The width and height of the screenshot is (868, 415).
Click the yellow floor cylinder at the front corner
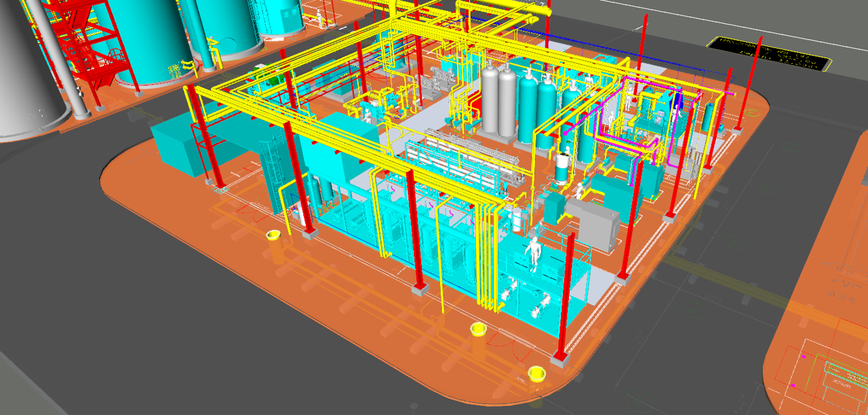click(x=537, y=373)
